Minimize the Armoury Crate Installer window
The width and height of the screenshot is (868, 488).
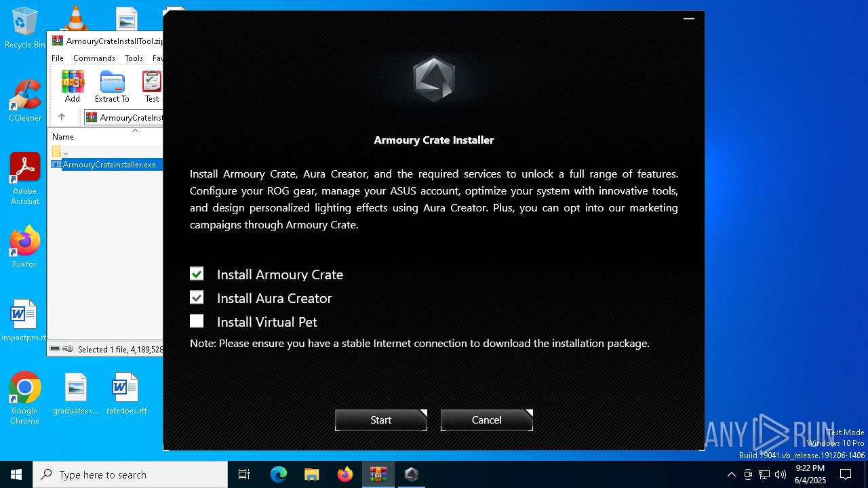point(689,19)
